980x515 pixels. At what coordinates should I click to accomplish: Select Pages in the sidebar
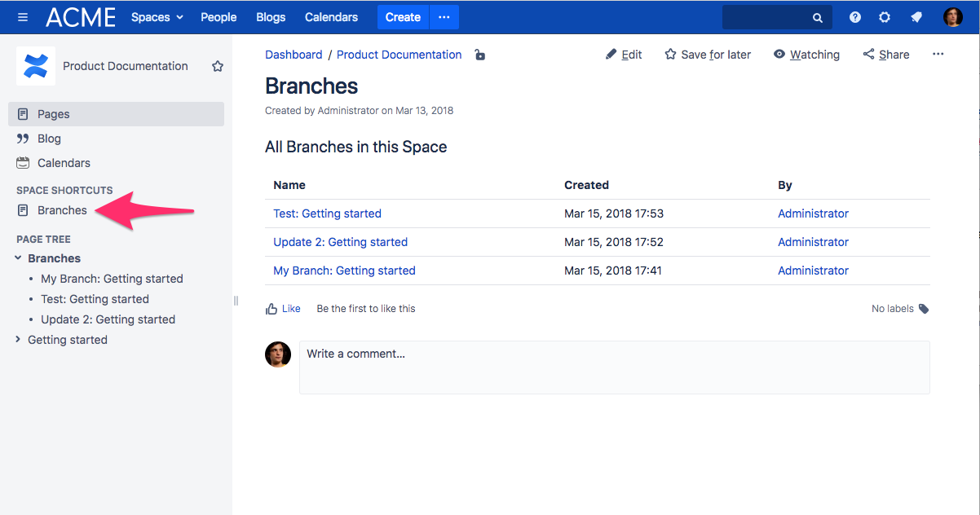(117, 114)
